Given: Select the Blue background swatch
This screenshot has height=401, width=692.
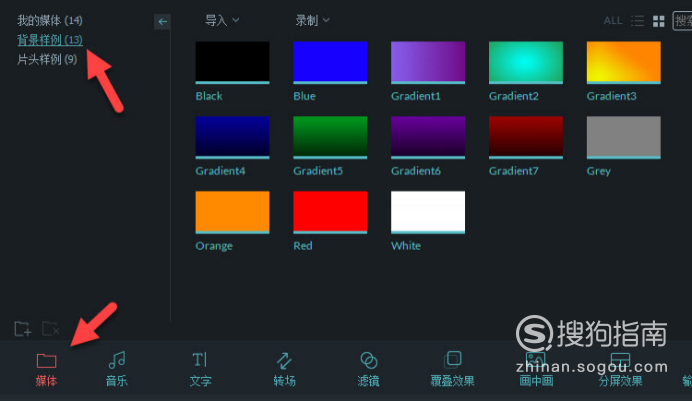Looking at the screenshot, I should (330, 62).
